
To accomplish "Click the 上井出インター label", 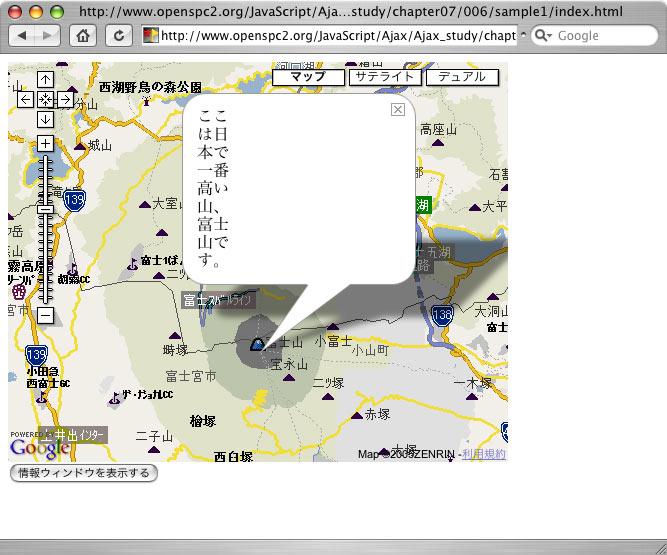I will coord(73,435).
